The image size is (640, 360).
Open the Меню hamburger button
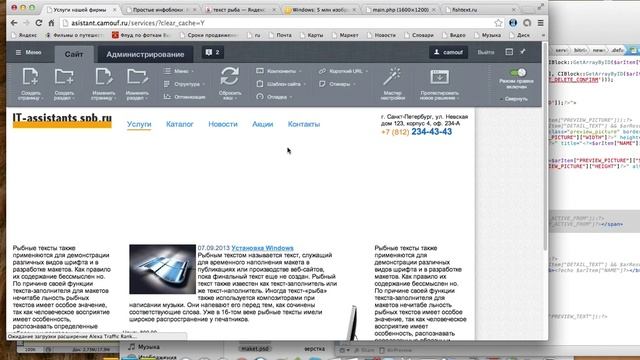tap(29, 52)
